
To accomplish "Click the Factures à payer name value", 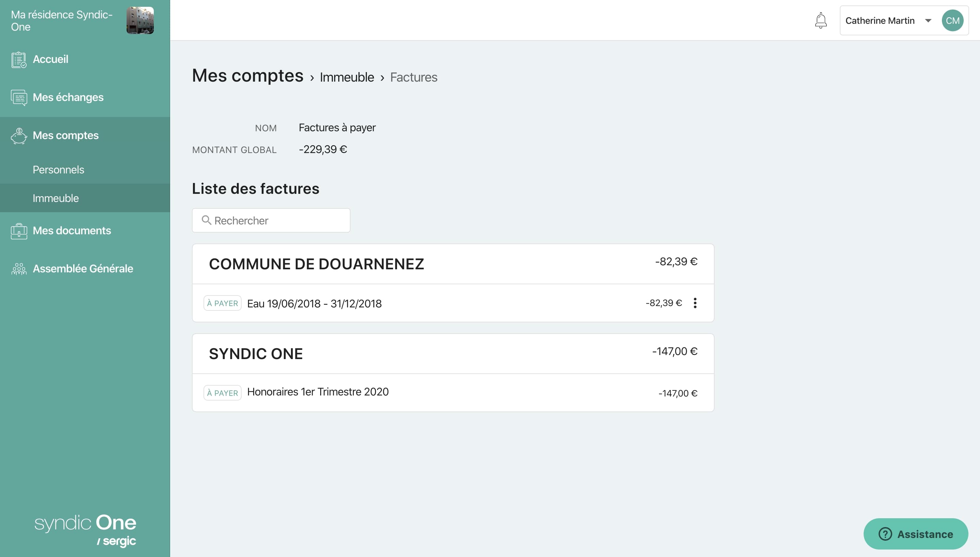I will click(x=337, y=128).
